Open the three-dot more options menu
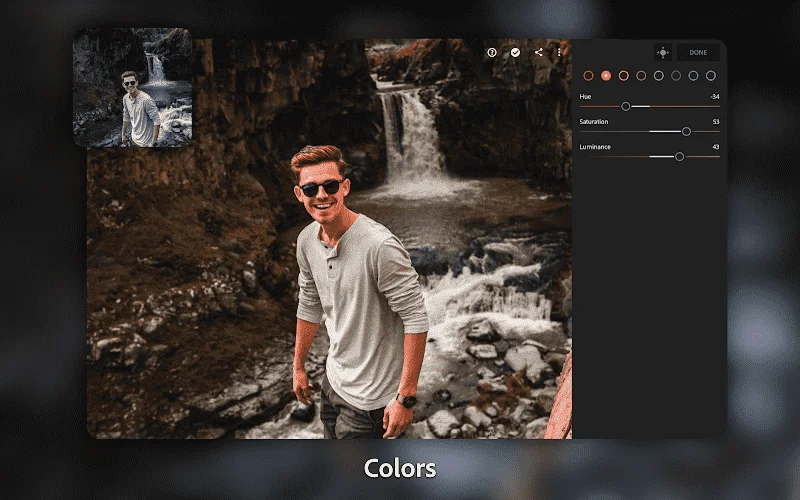Image resolution: width=800 pixels, height=500 pixels. pos(559,52)
